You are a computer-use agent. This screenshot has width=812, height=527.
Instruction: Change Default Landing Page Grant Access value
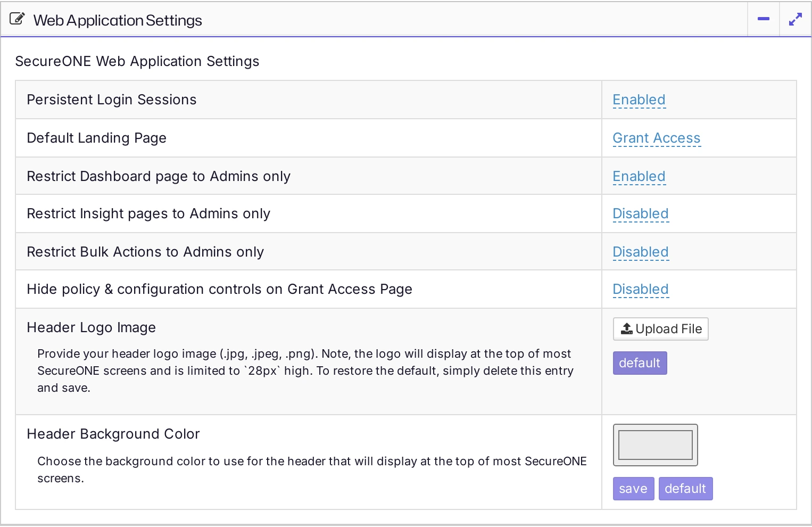click(657, 138)
